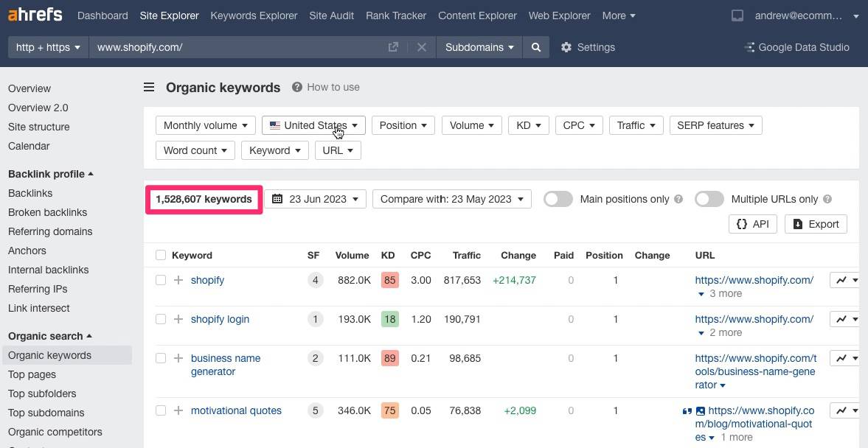Image resolution: width=868 pixels, height=448 pixels.
Task: Open Top pages in sidebar
Action: click(32, 374)
